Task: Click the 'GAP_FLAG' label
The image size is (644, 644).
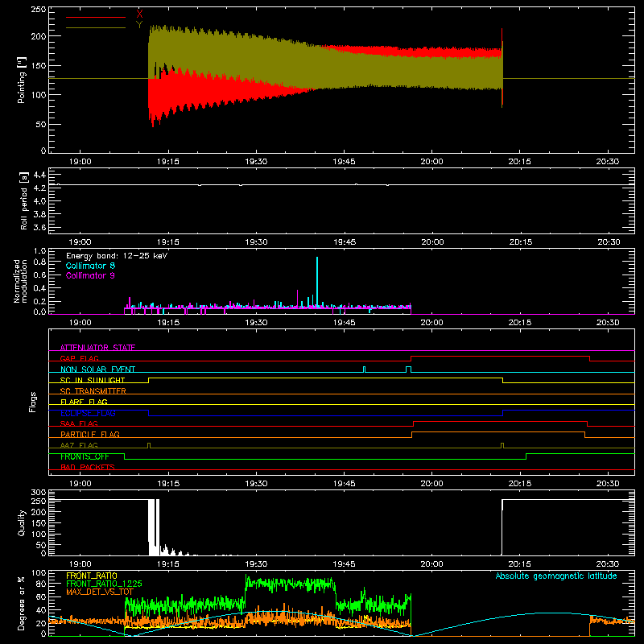Action: tap(79, 358)
